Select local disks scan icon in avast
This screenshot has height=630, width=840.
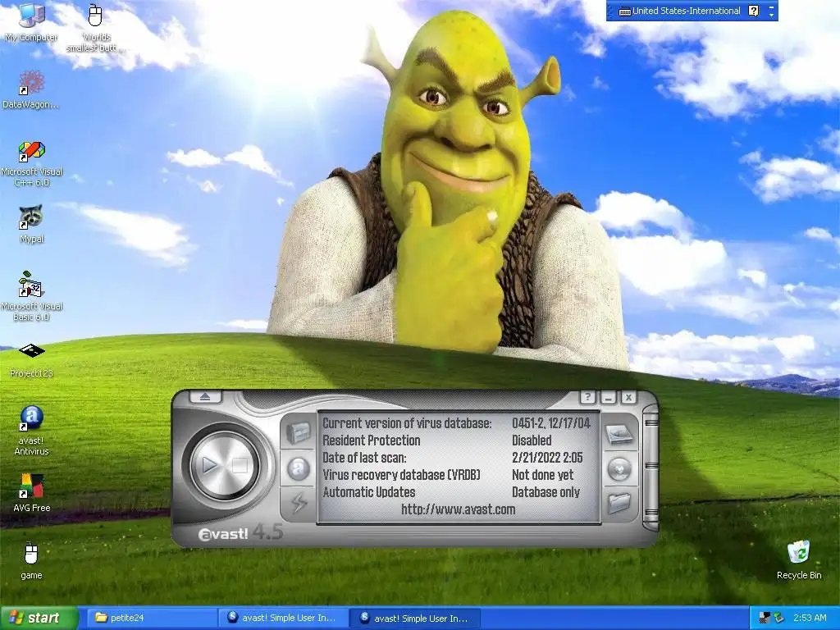click(x=619, y=434)
